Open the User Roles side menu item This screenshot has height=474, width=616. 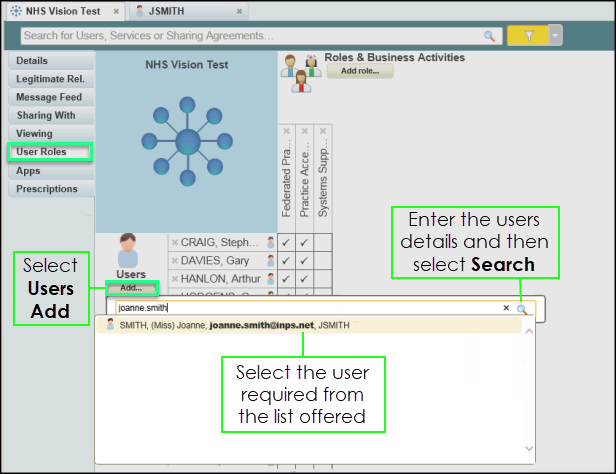(x=49, y=152)
